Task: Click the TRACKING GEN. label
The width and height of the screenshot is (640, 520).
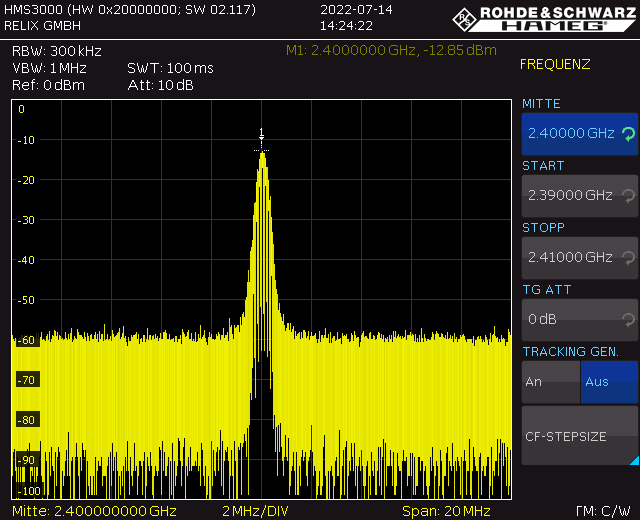Action: pos(571,352)
